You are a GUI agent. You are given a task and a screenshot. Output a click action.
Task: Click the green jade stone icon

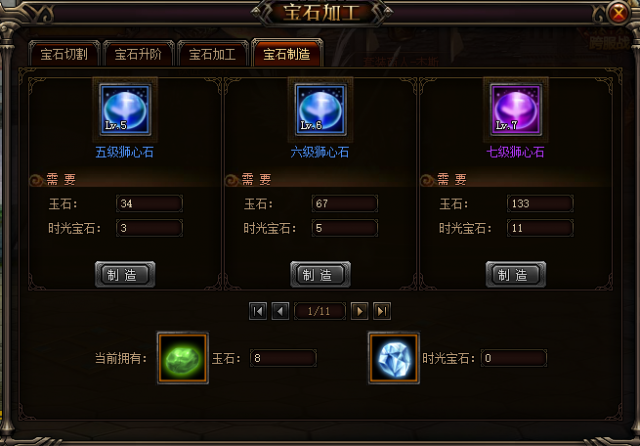(x=182, y=358)
